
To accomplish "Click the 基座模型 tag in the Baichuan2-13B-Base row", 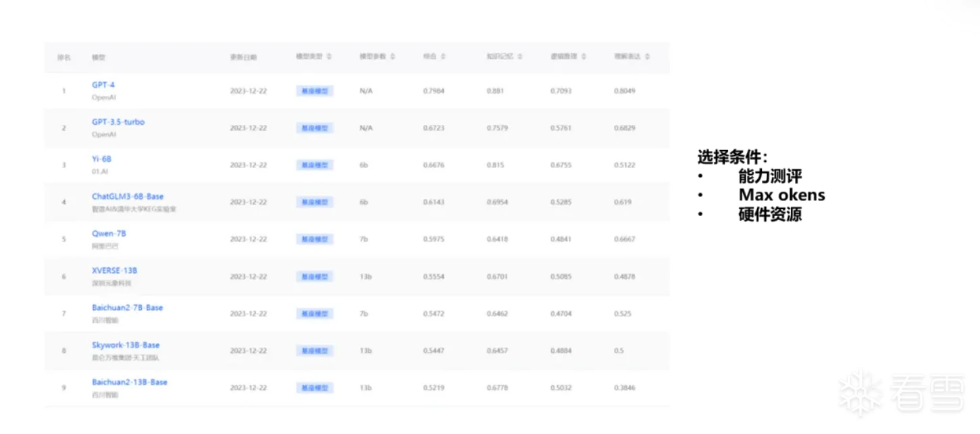I will point(315,387).
